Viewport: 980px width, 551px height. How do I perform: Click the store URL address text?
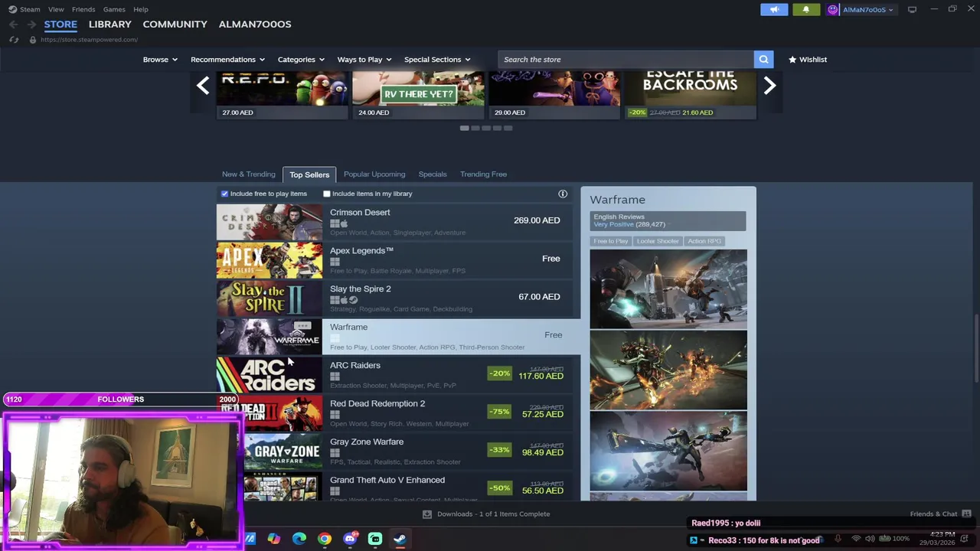click(89, 40)
